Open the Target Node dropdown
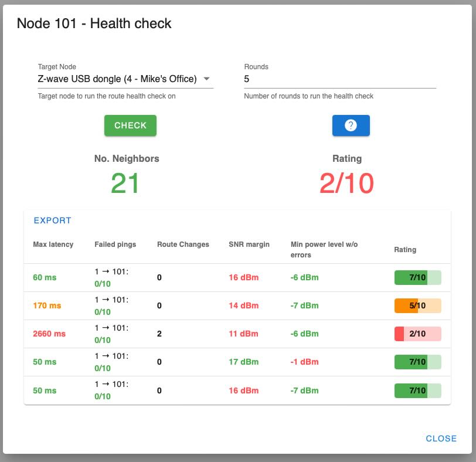This screenshot has width=476, height=462. pyautogui.click(x=117, y=77)
